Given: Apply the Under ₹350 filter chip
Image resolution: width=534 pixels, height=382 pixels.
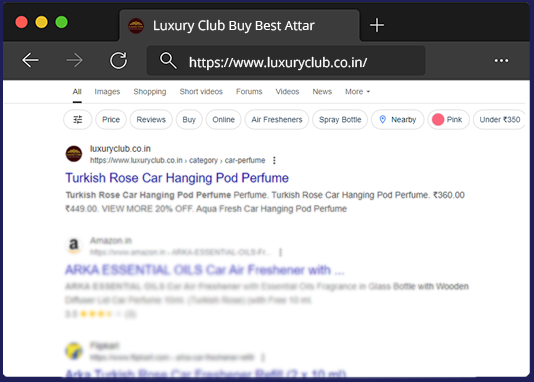Looking at the screenshot, I should coord(499,120).
